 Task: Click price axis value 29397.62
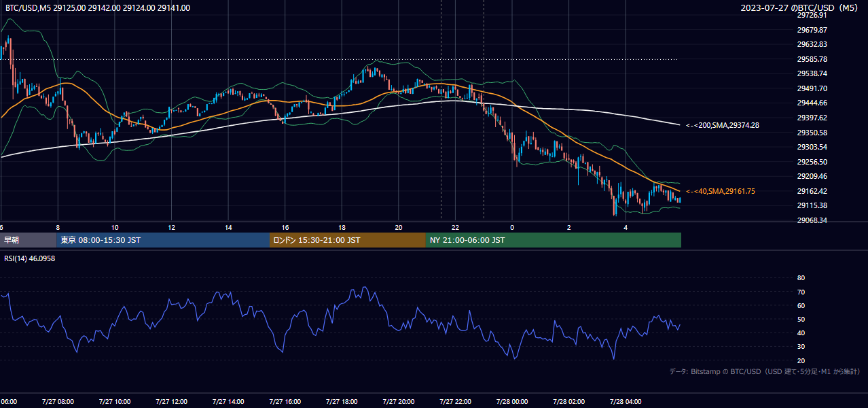pyautogui.click(x=812, y=118)
